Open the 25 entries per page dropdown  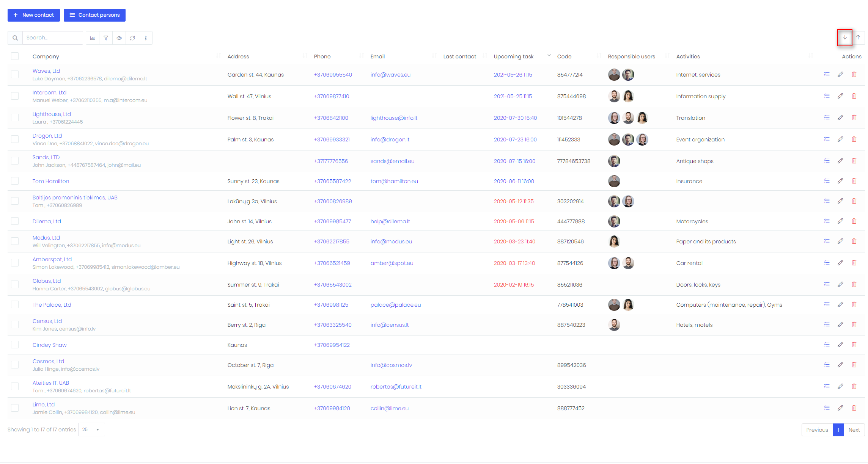click(x=91, y=430)
